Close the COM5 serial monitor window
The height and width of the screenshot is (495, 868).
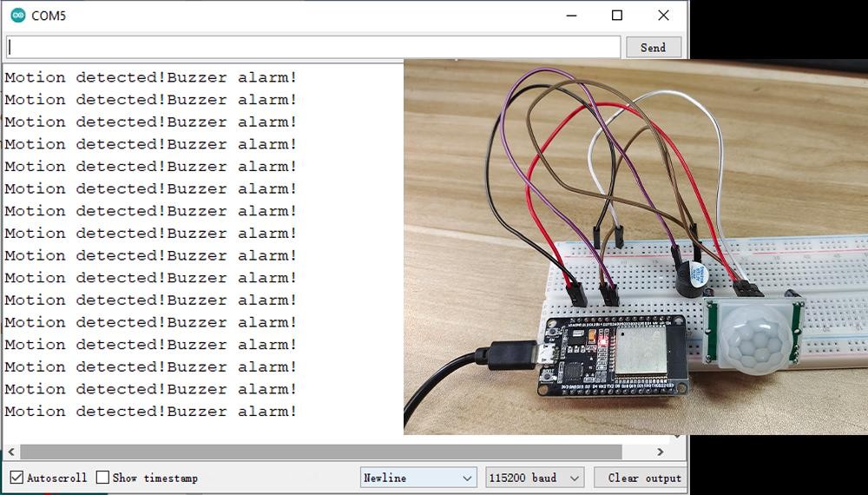pyautogui.click(x=663, y=16)
